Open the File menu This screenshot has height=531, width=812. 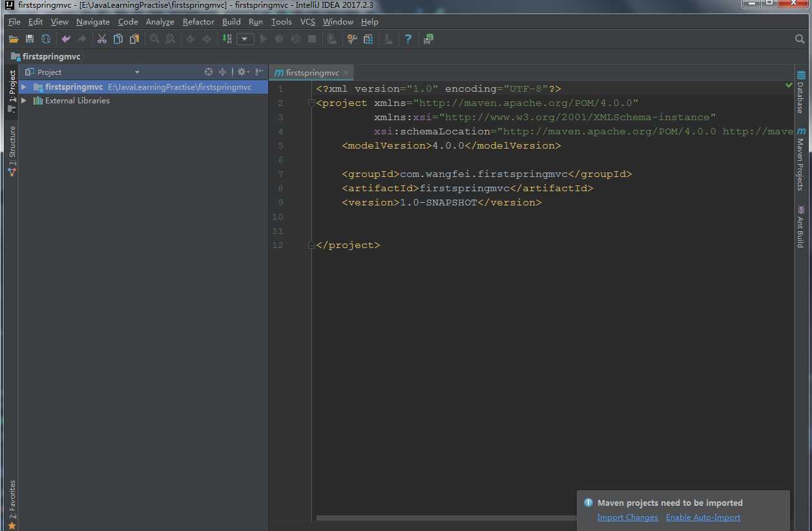[14, 21]
